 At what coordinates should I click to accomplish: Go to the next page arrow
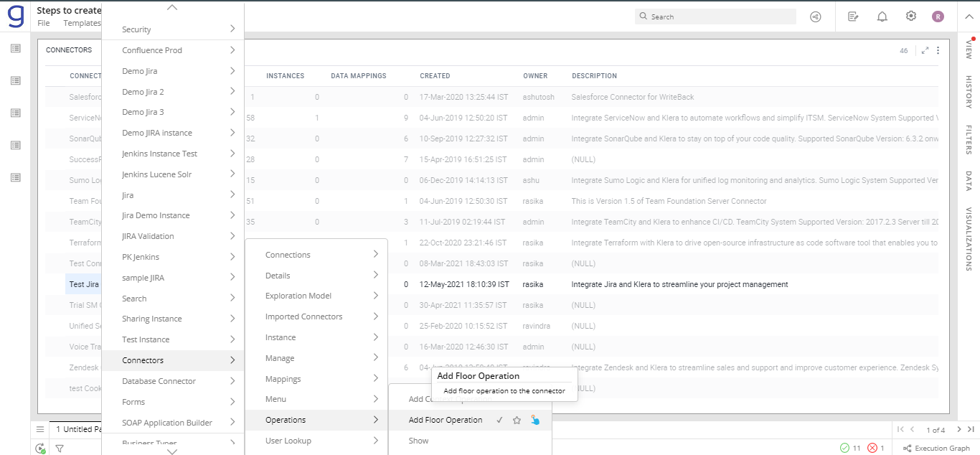[x=959, y=429]
